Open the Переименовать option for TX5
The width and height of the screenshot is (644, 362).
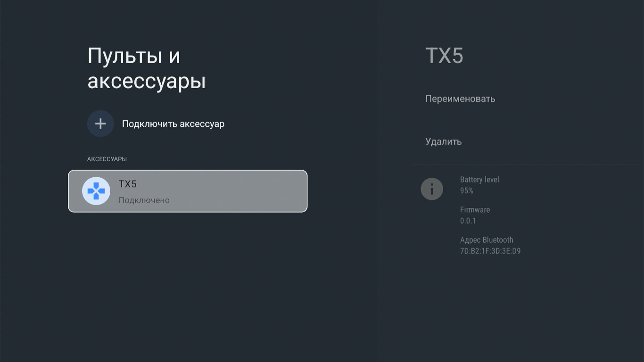(460, 99)
